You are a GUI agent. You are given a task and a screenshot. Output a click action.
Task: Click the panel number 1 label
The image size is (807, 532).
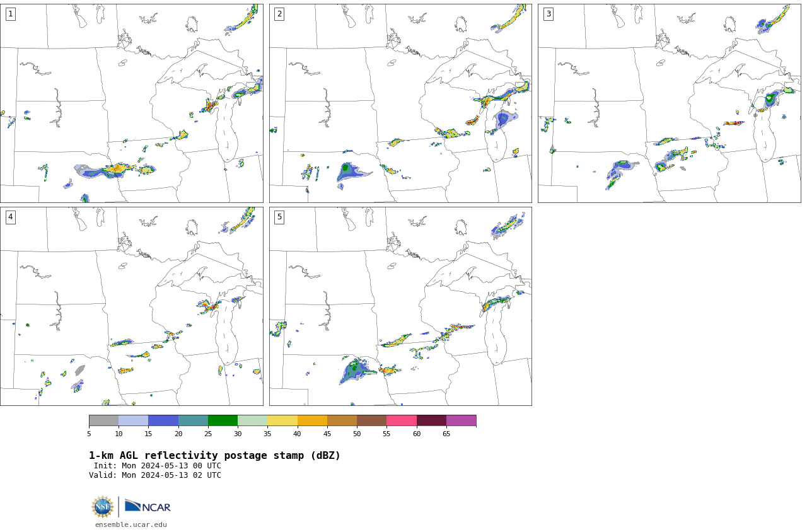[10, 14]
